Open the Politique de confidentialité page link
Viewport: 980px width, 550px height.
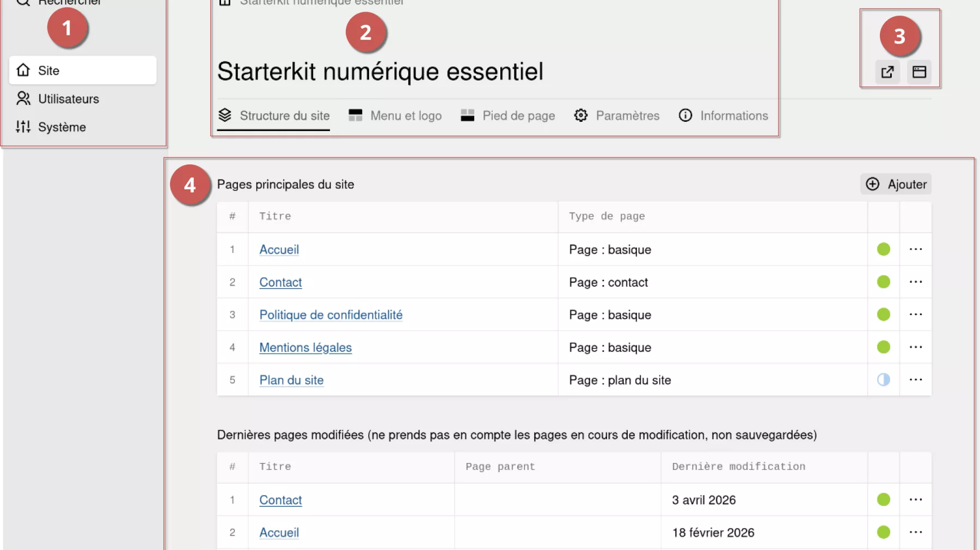(331, 315)
